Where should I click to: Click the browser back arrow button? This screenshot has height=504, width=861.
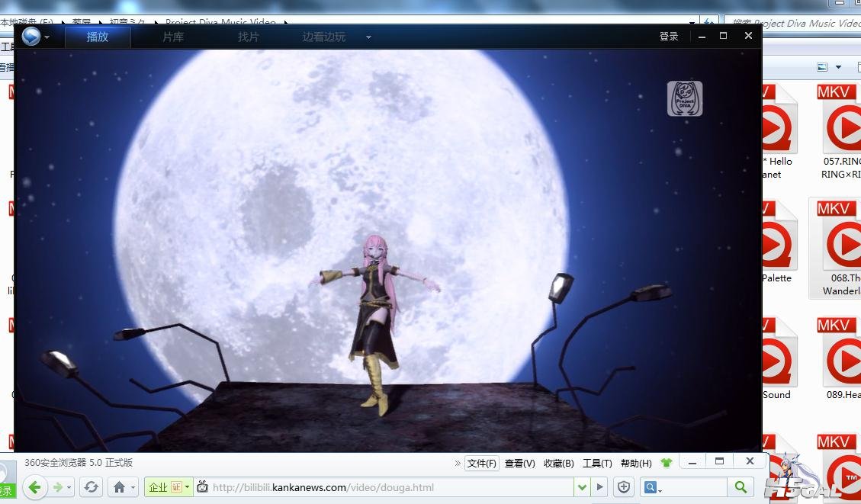tap(35, 487)
